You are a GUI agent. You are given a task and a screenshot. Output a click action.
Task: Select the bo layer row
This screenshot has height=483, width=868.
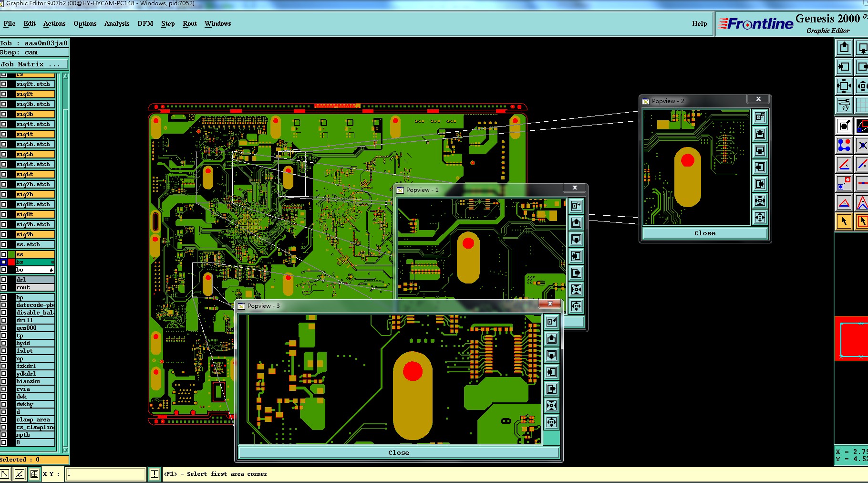pos(35,270)
